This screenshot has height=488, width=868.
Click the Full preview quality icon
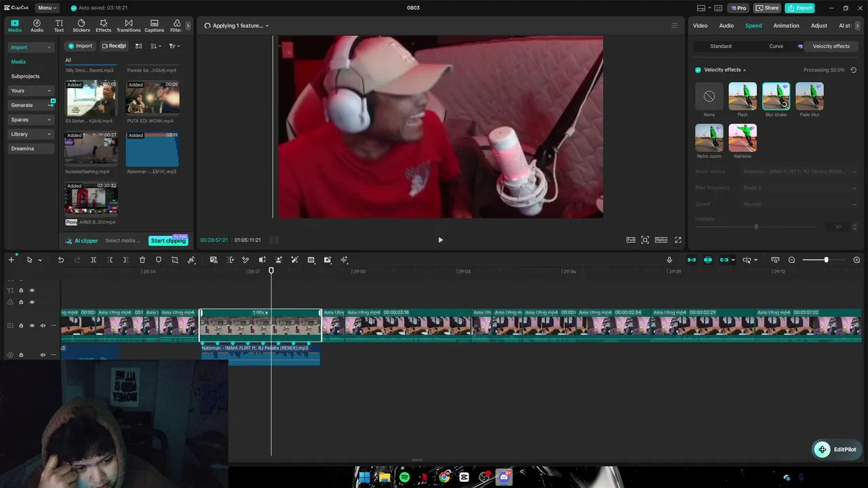pos(631,240)
